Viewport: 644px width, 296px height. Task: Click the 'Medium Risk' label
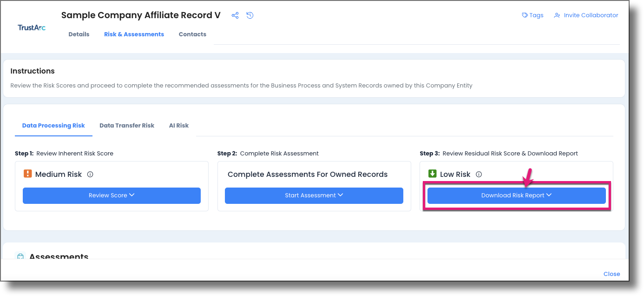pyautogui.click(x=59, y=175)
